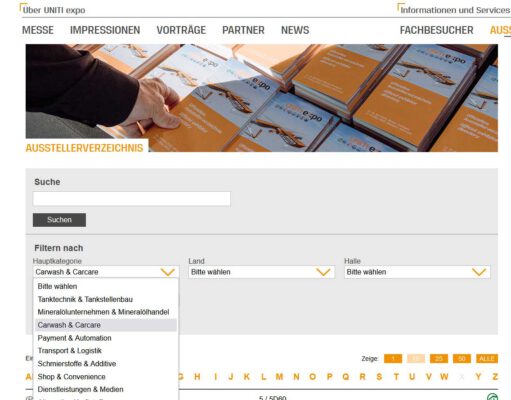Go to the VORTRÄGE menu item
This screenshot has width=511, height=400.
pyautogui.click(x=181, y=30)
